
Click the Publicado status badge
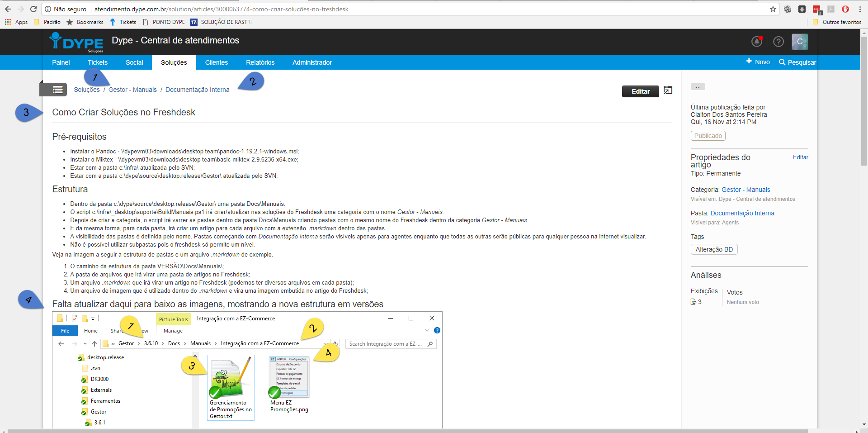[708, 136]
